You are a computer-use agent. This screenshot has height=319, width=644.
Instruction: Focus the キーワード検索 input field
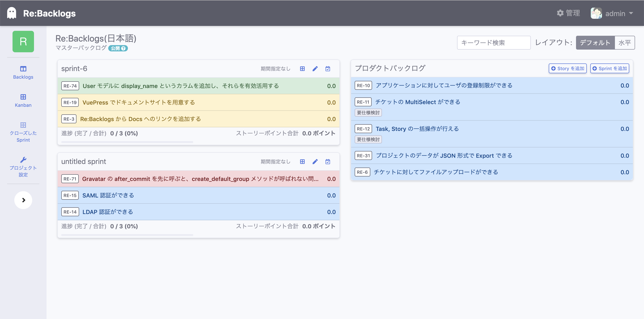click(494, 43)
